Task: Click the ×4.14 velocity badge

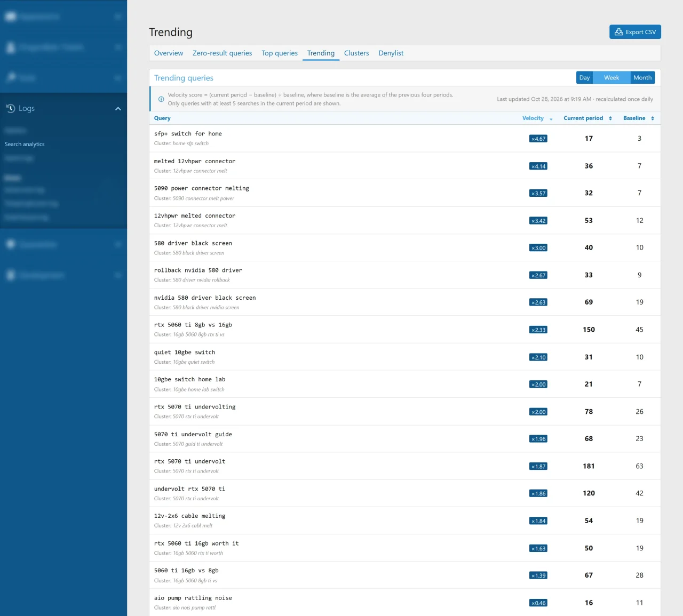Action: (x=538, y=166)
